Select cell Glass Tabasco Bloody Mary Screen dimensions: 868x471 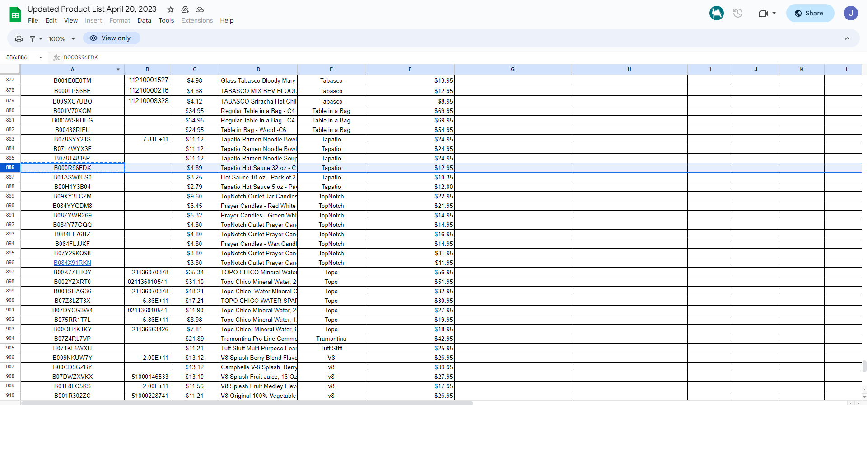pos(258,80)
